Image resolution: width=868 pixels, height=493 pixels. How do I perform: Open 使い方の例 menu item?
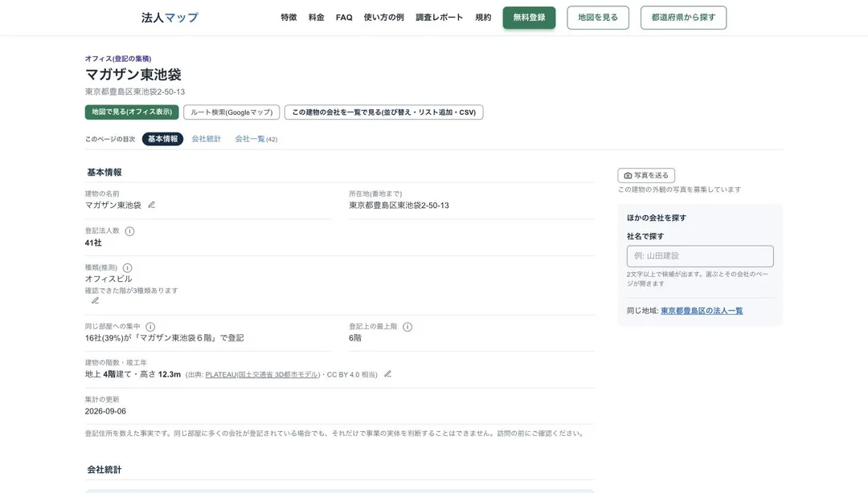click(x=383, y=18)
